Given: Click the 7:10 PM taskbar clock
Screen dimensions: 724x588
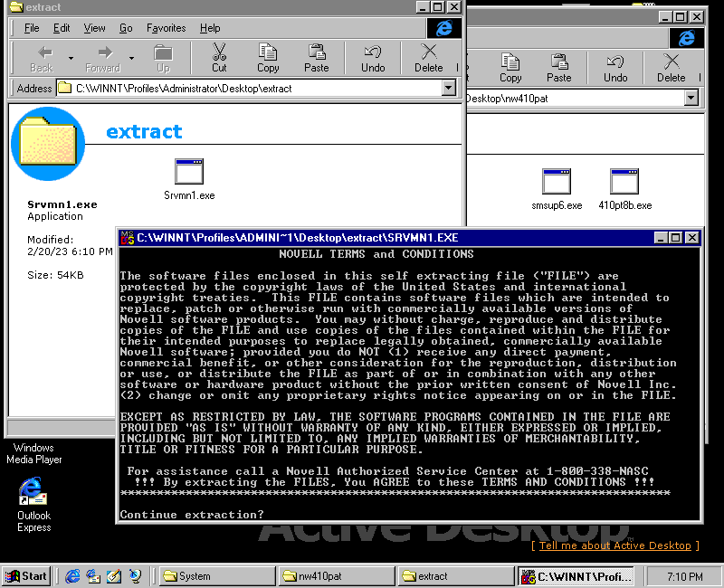Looking at the screenshot, I should [x=685, y=576].
